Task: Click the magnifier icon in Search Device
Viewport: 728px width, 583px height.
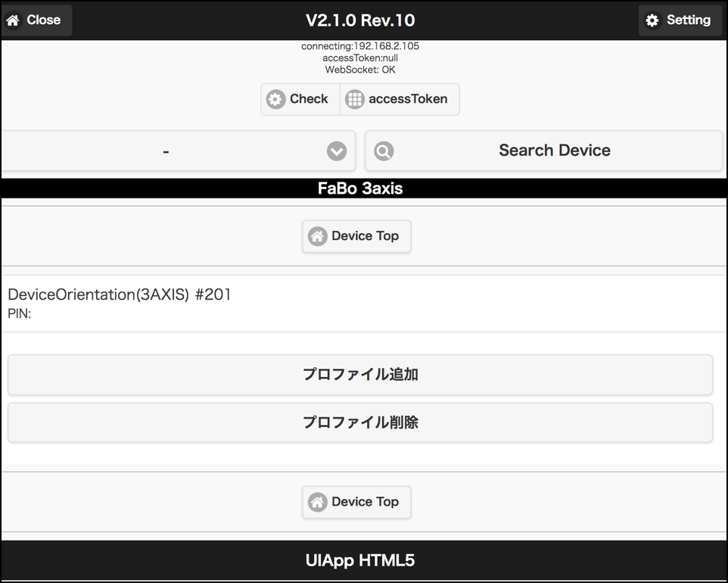Action: [x=384, y=151]
